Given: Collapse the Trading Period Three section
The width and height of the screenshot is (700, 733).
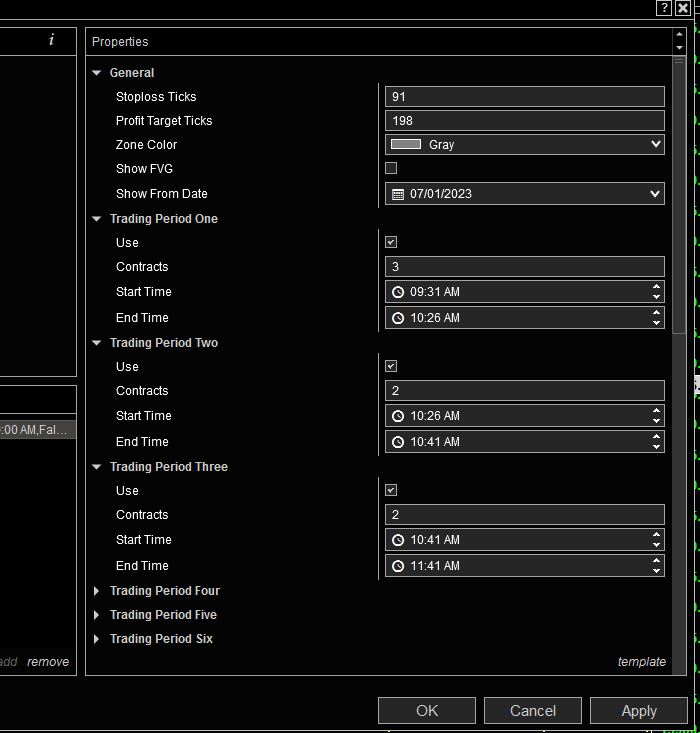Looking at the screenshot, I should point(97,467).
